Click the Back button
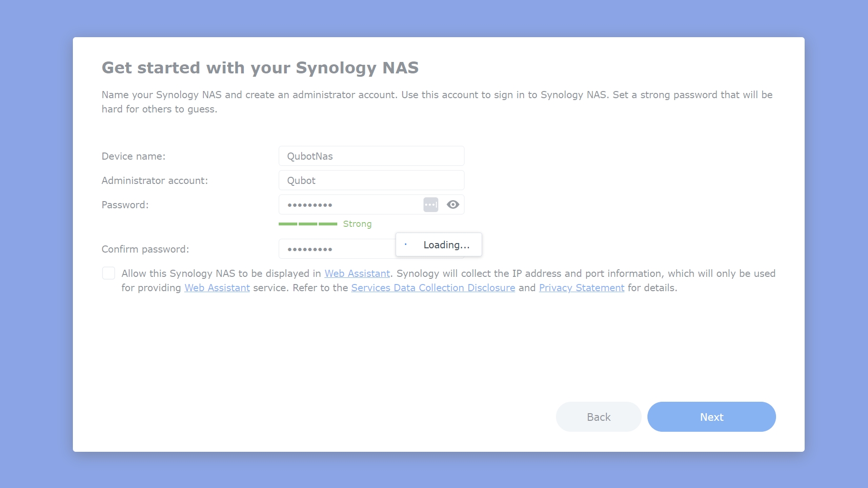868x488 pixels. (x=599, y=417)
